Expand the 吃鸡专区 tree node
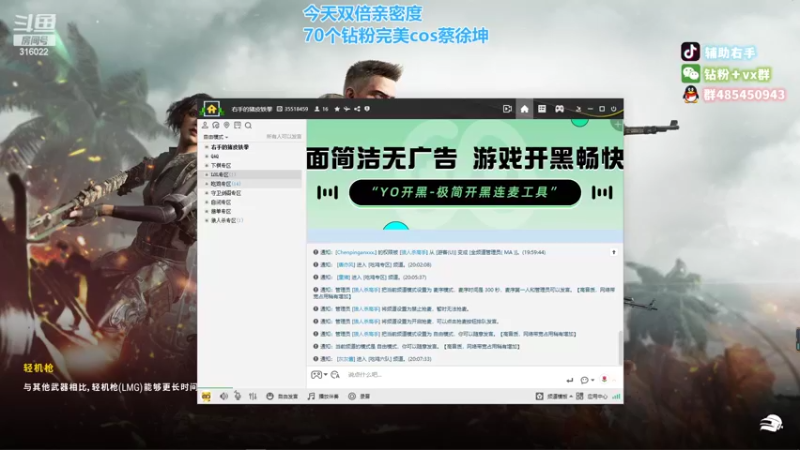Image resolution: width=800 pixels, height=450 pixels. [207, 184]
